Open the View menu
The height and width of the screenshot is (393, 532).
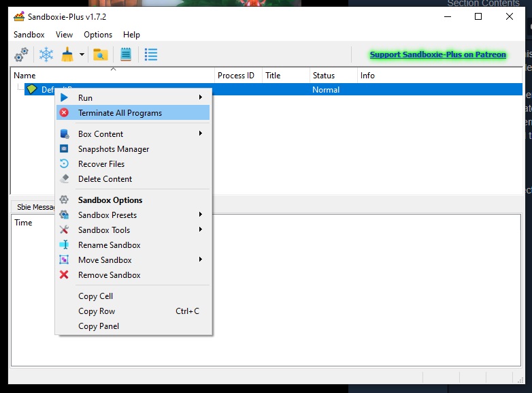64,35
